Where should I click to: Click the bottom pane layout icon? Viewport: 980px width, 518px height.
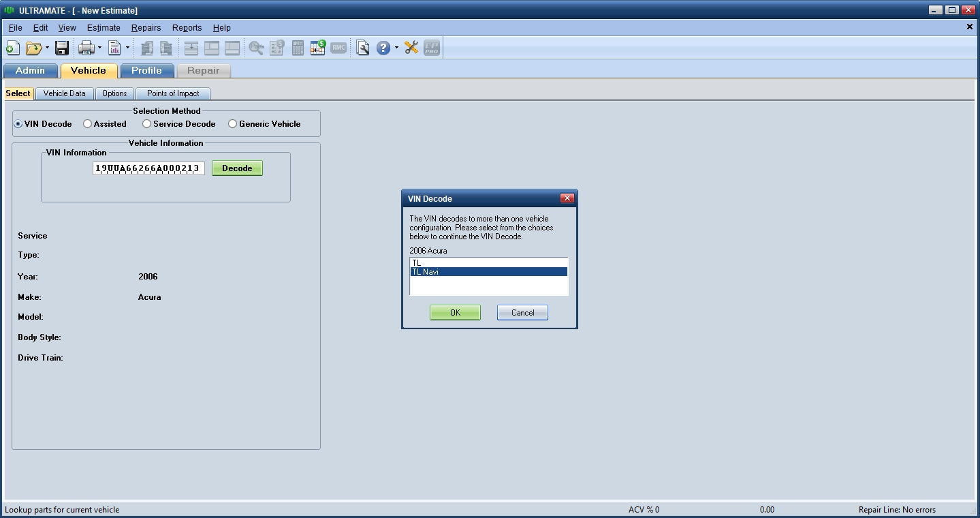(232, 48)
